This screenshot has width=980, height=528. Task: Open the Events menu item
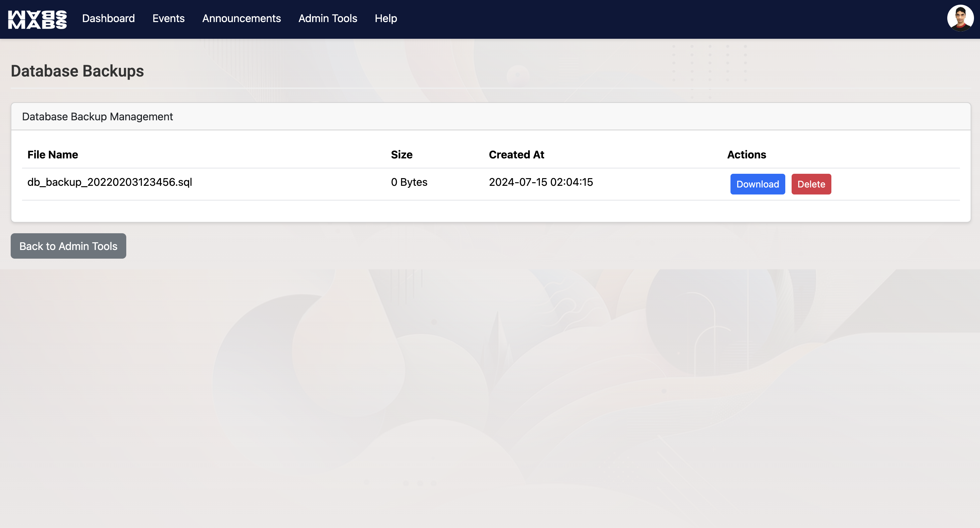tap(168, 18)
